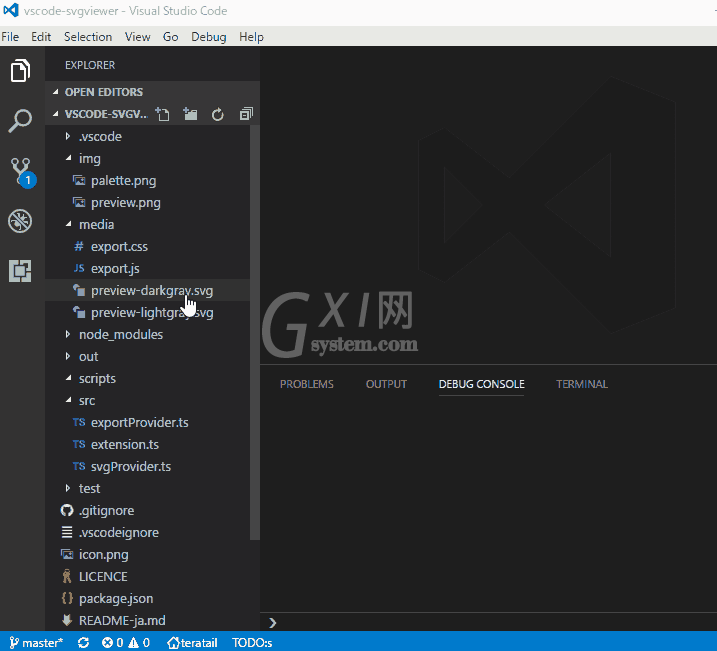Open the Extensions view in the activity bar
The width and height of the screenshot is (717, 651).
(20, 271)
